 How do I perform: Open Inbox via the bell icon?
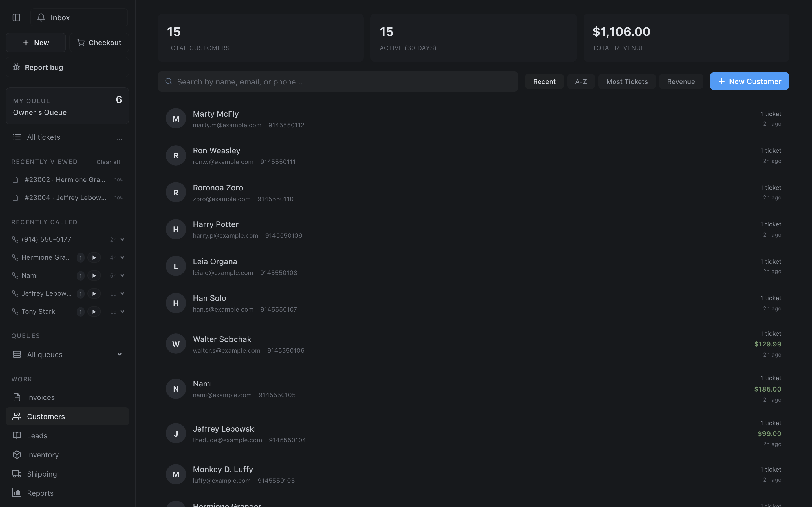41,17
